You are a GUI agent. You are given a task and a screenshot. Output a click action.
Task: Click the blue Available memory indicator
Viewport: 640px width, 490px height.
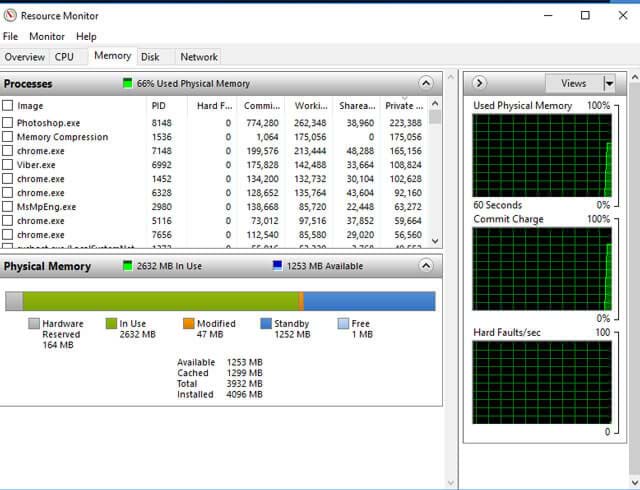coord(277,267)
